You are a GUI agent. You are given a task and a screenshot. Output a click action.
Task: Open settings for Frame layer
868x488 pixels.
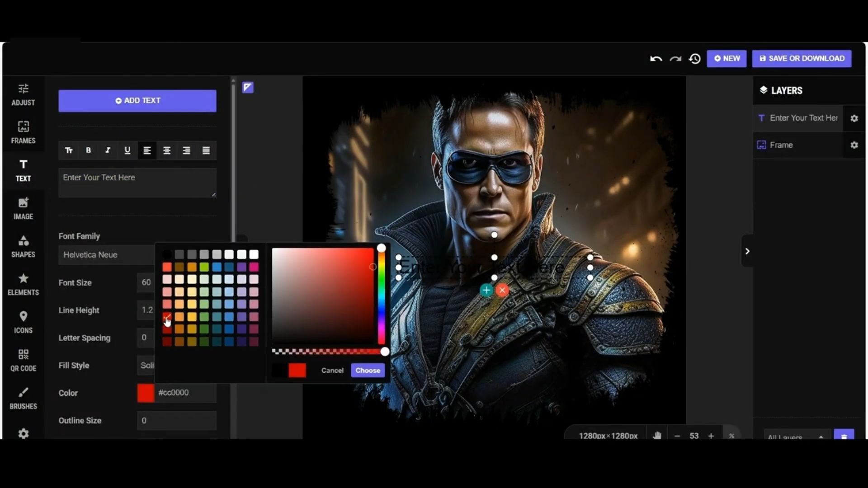(854, 145)
